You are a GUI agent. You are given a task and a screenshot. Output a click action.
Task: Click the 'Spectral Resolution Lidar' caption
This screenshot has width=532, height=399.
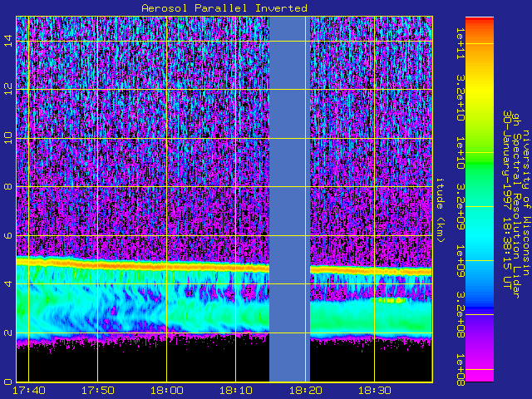coord(516,215)
